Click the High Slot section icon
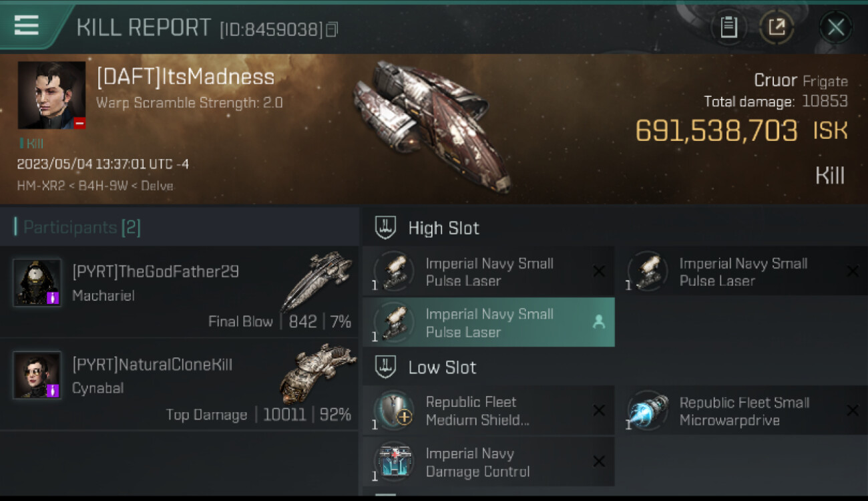Screen dimensions: 868x501 pos(385,228)
